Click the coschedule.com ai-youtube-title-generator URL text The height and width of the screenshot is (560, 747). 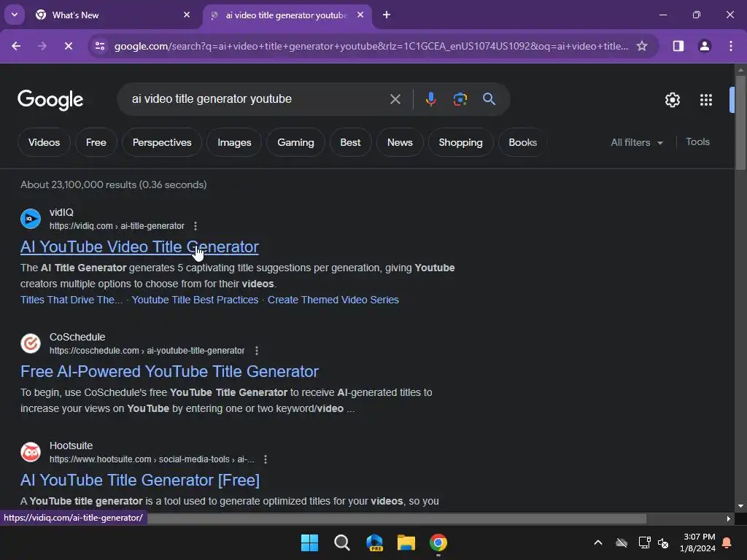click(147, 351)
